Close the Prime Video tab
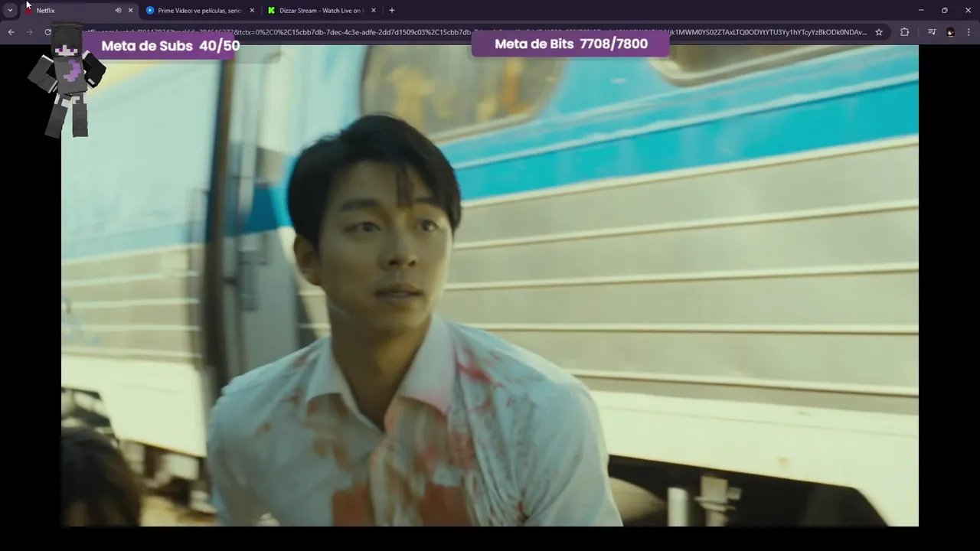Screen dimensions: 980x551 click(x=252, y=11)
